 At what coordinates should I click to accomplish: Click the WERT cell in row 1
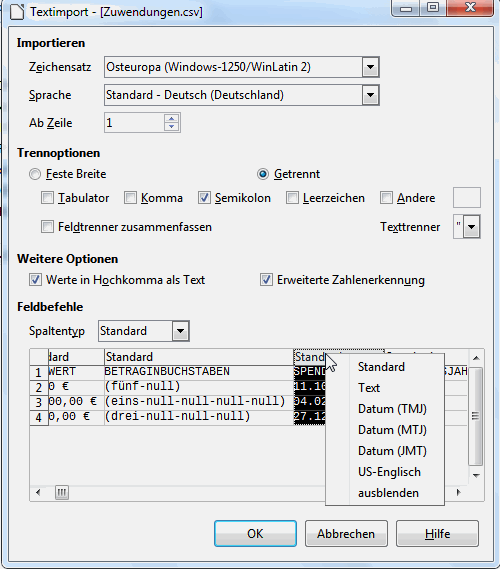[76, 372]
